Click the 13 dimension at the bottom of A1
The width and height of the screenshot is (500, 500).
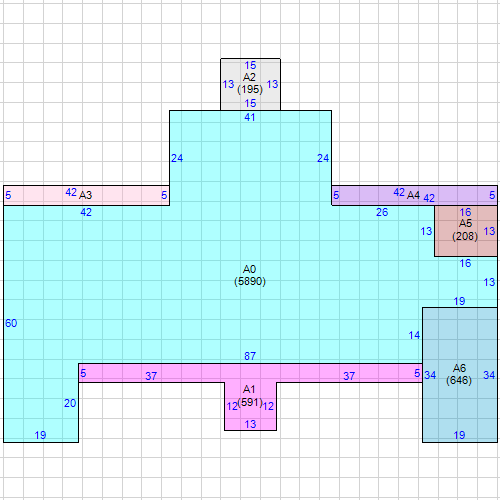click(x=250, y=424)
